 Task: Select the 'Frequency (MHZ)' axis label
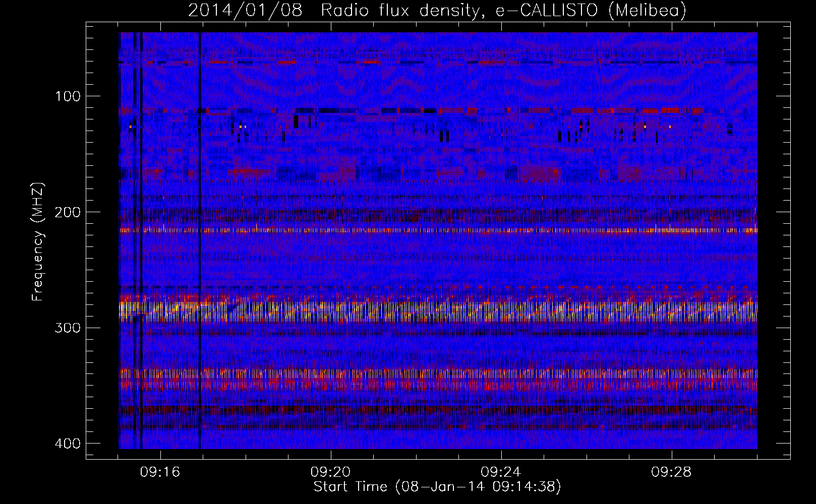pos(38,242)
